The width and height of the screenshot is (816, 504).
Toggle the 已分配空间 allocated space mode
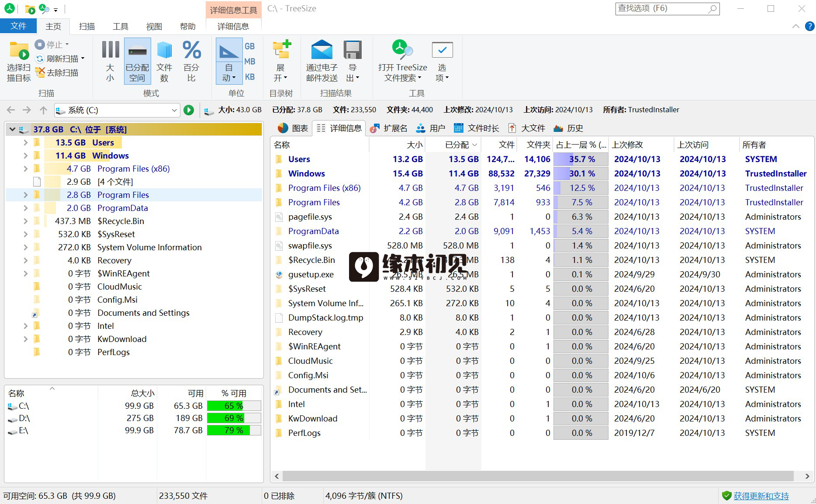point(137,61)
